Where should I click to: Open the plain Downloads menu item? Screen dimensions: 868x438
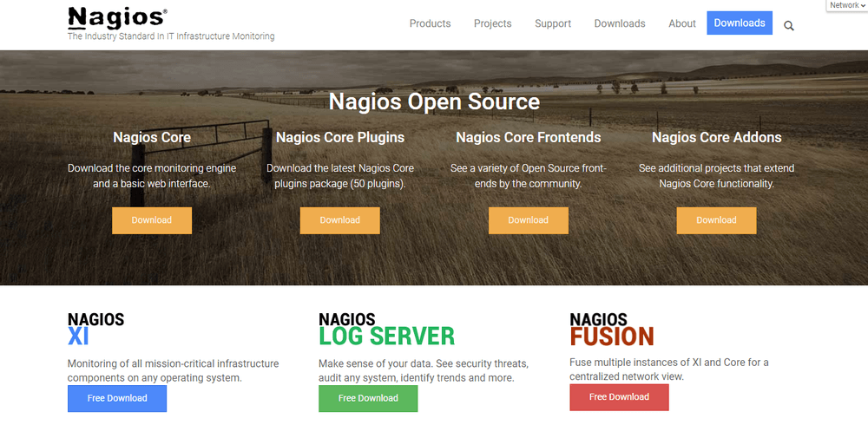click(x=620, y=23)
